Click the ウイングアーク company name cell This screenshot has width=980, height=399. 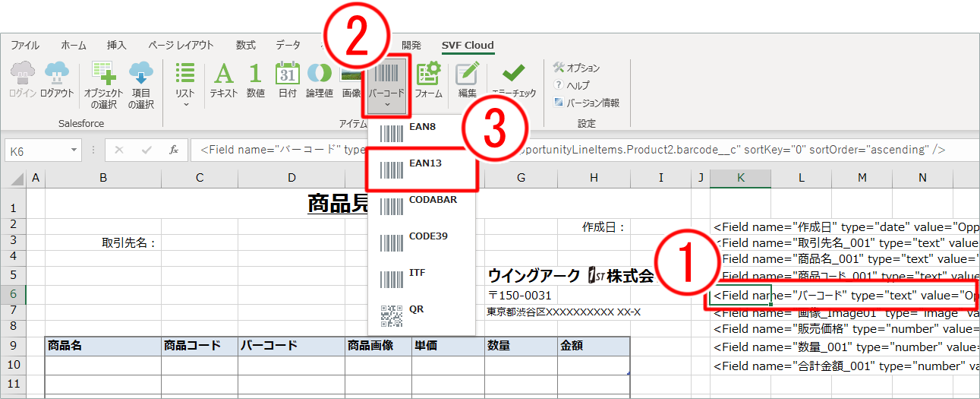[569, 275]
